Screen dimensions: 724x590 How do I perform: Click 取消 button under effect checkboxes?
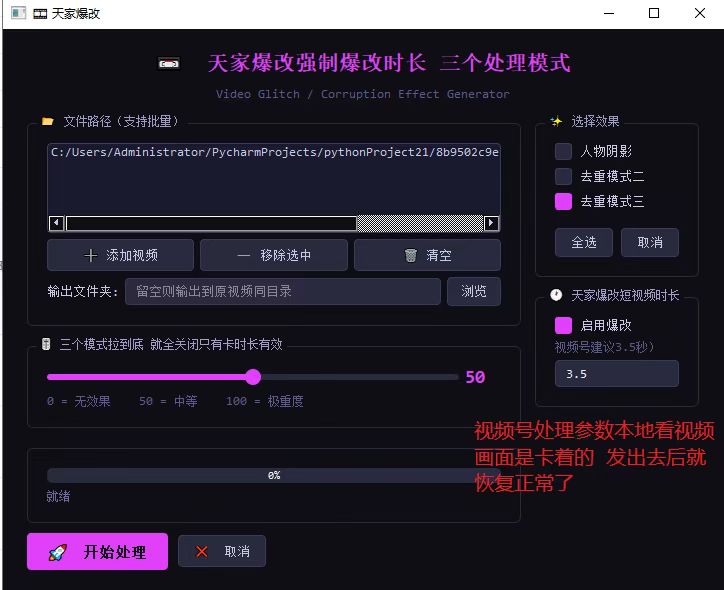point(650,242)
